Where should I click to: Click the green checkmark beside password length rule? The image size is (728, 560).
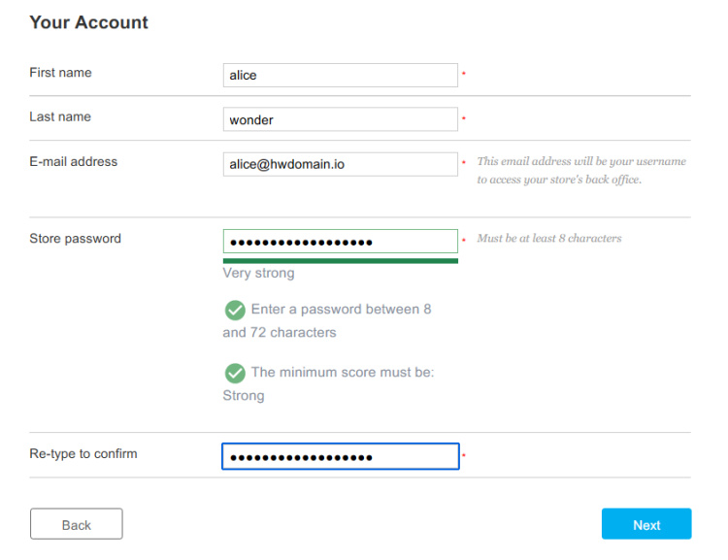pos(234,310)
